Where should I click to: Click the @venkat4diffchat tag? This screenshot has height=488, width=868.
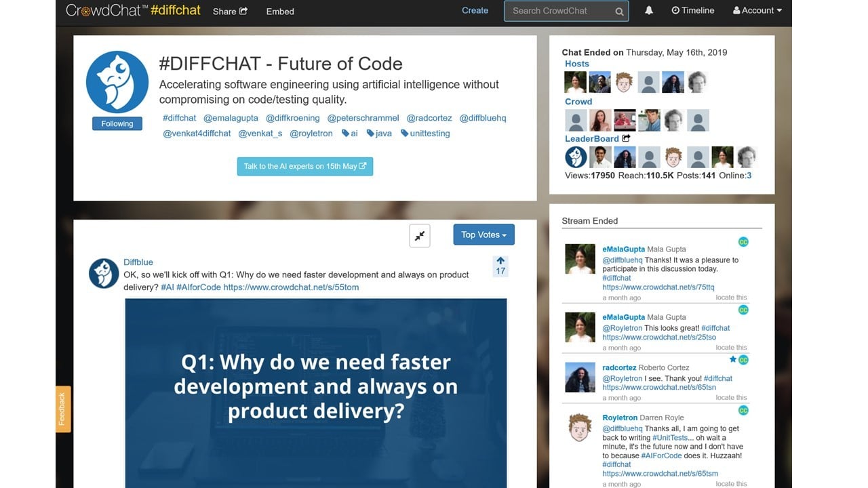point(197,134)
